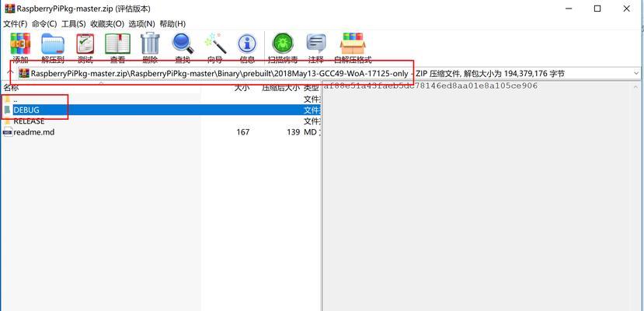Image resolution: width=644 pixels, height=311 pixels.
Task: Sort by Packed Size (压缩后大小) column header
Action: (281, 88)
